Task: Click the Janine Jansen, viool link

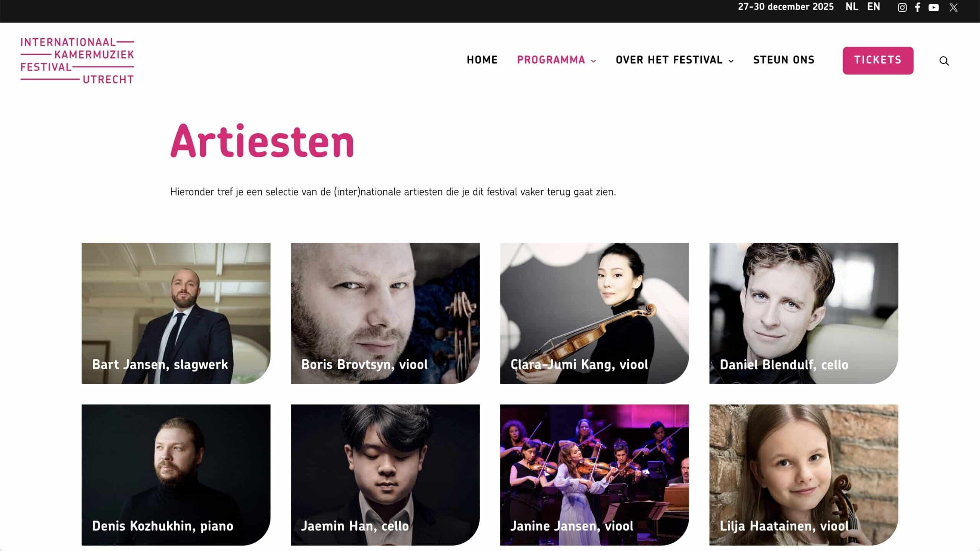Action: (x=572, y=526)
